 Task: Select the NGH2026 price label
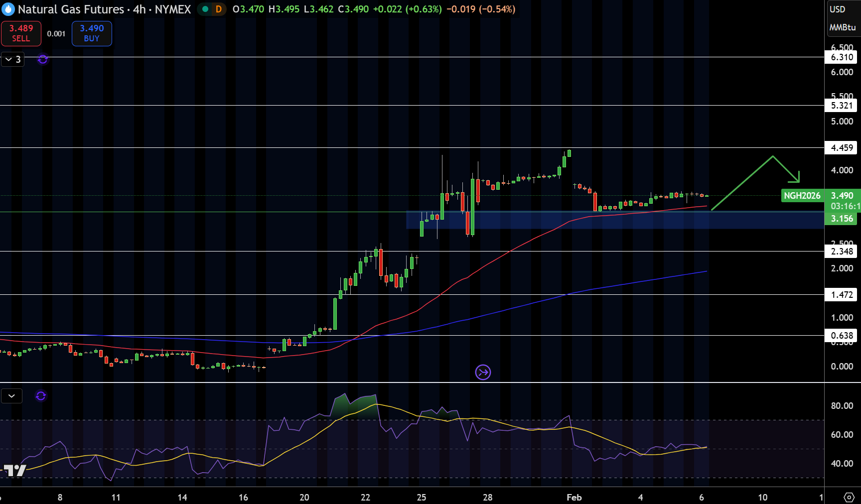[x=802, y=196]
